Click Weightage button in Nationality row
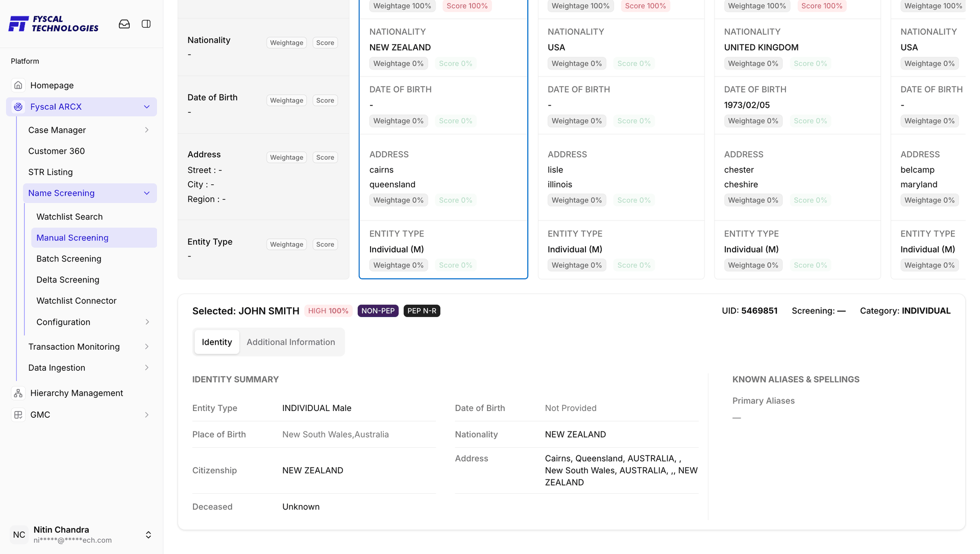980x554 pixels. pos(286,43)
